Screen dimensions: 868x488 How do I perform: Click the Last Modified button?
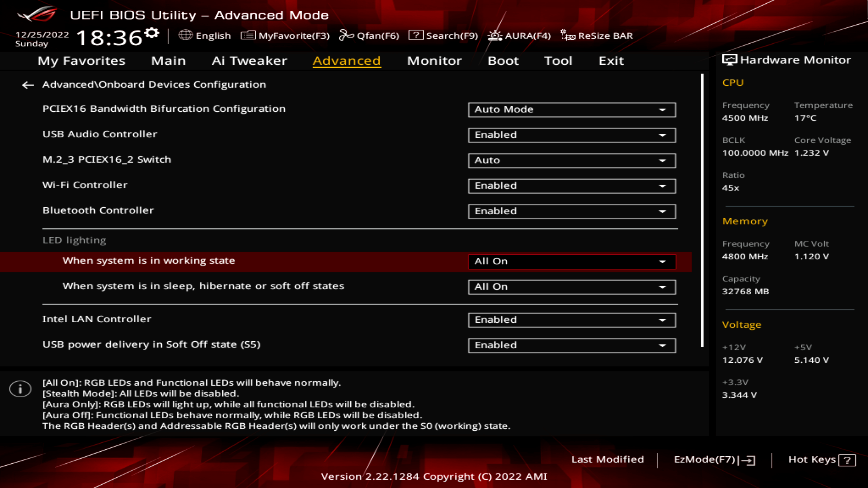point(607,459)
